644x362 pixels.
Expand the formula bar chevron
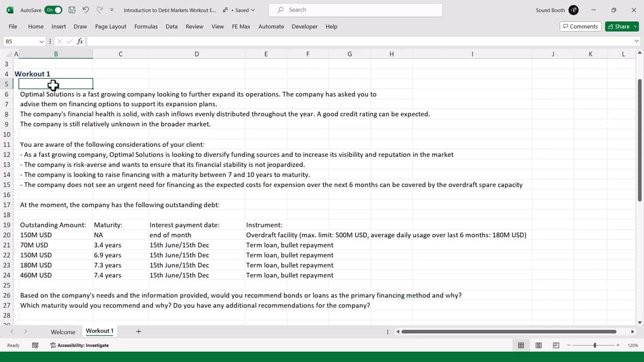pos(637,41)
